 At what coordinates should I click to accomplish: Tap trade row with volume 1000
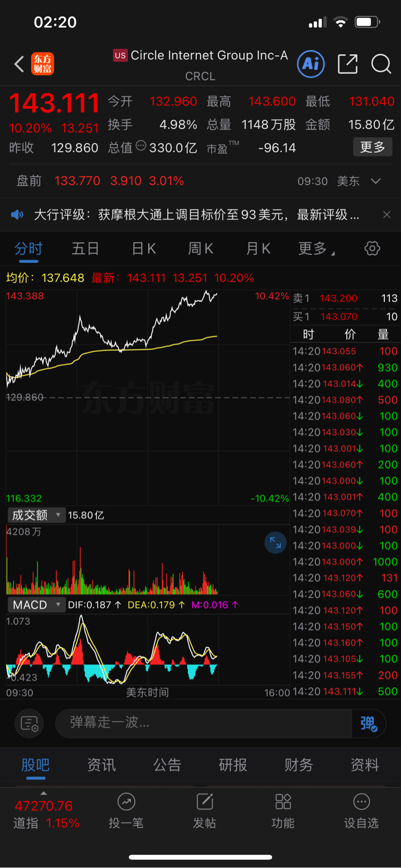coord(345,562)
